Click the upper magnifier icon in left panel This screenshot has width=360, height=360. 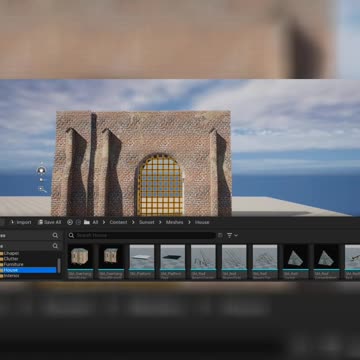55,235
